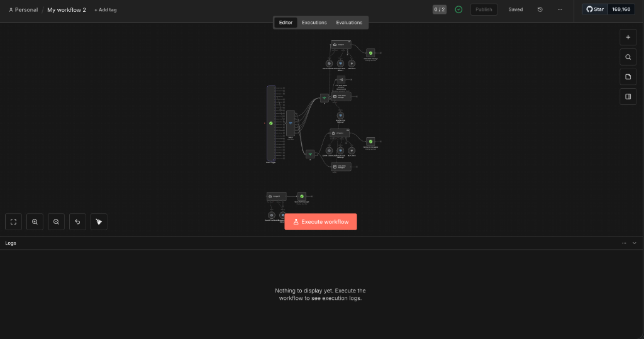
Task: Click the Personal project breadcrumb
Action: (23, 10)
